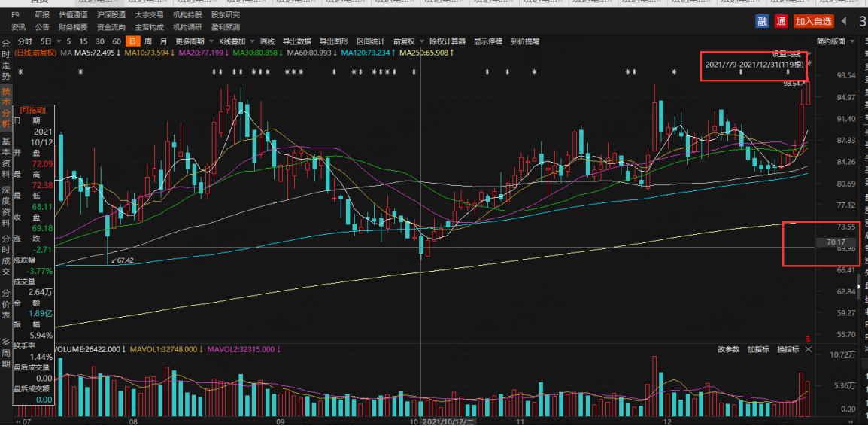Click the rewind arrows on the timeline

[x=20, y=421]
